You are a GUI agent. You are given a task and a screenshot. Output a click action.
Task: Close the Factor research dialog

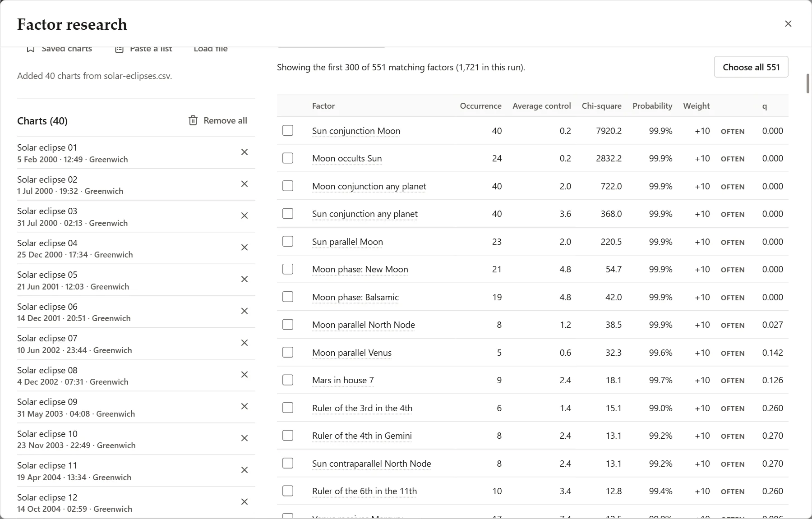[788, 24]
